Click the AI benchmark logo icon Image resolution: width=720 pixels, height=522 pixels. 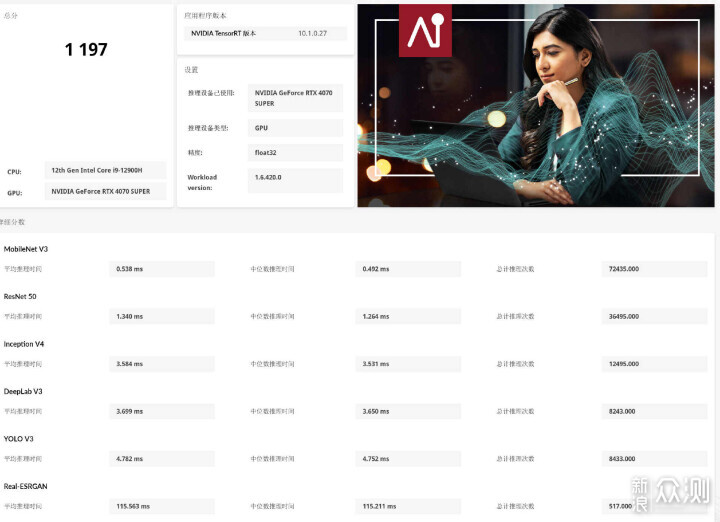(425, 31)
